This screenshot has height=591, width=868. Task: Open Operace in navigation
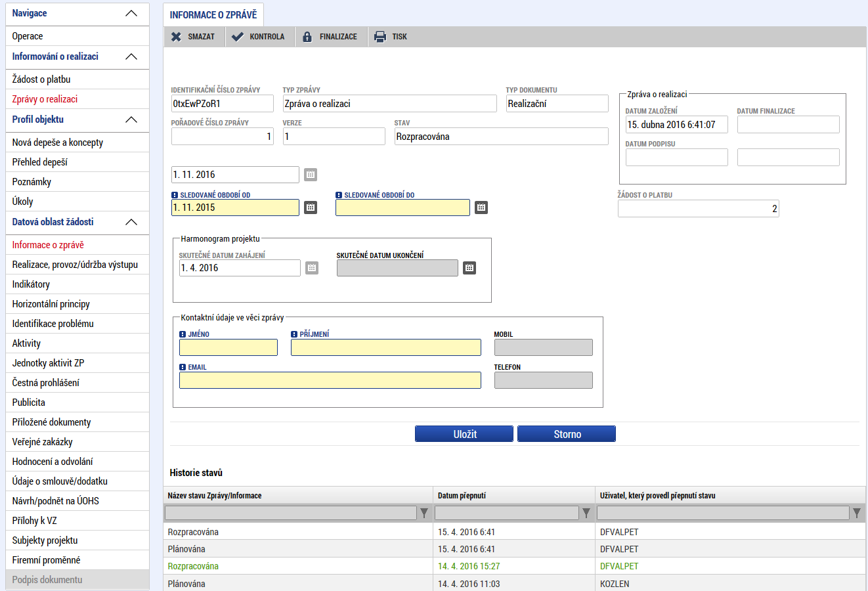click(x=77, y=36)
